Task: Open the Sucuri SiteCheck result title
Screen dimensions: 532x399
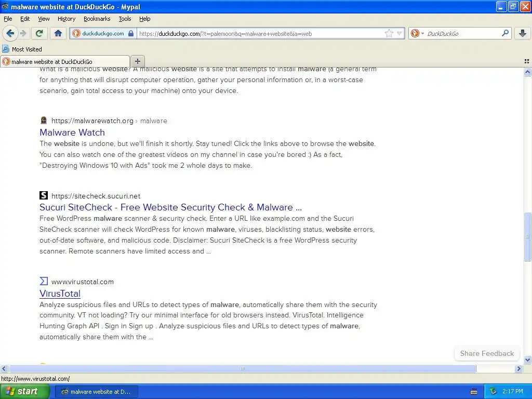Action: tap(170, 207)
